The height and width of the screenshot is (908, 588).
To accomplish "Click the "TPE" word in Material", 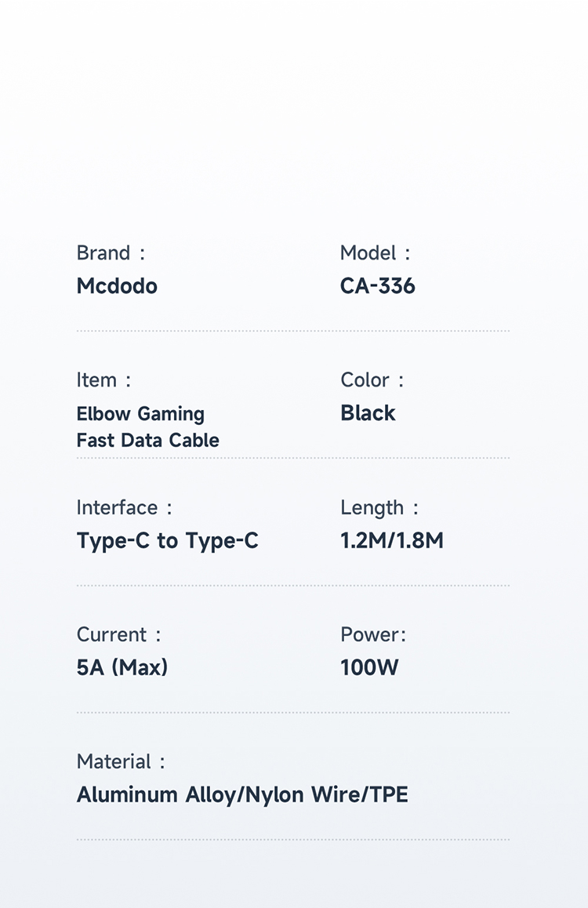I will [390, 795].
